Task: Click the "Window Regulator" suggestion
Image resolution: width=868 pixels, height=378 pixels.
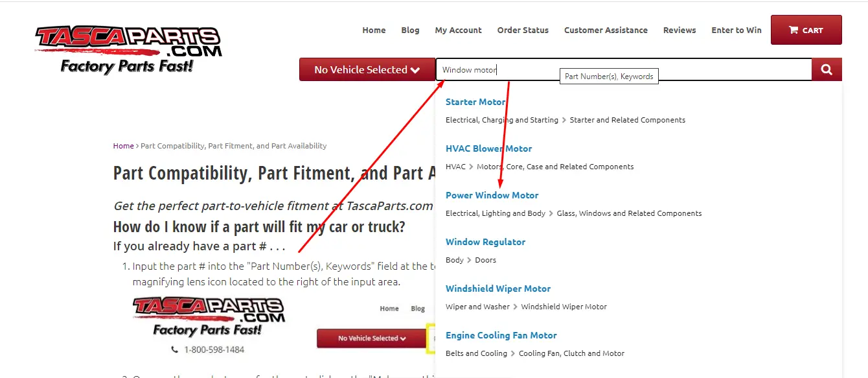Action: click(485, 242)
